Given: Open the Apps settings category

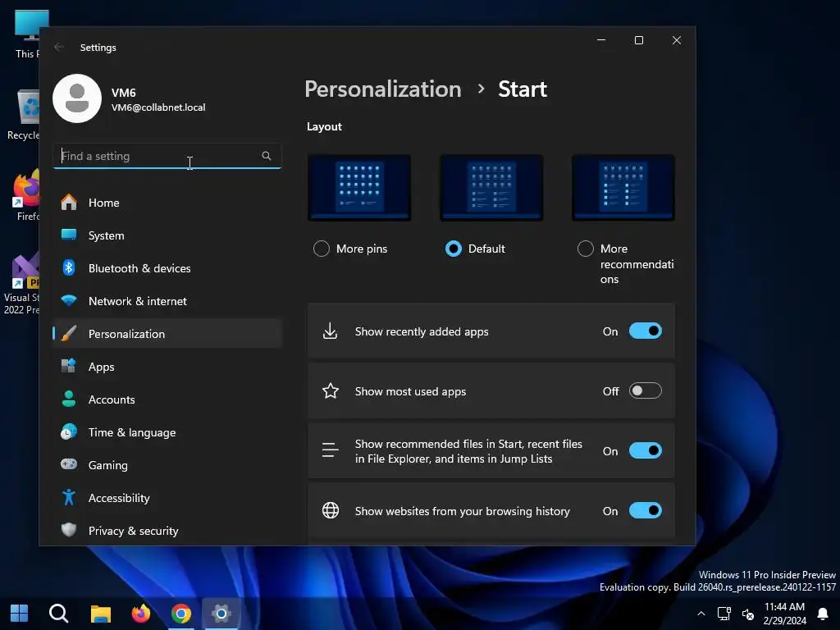Looking at the screenshot, I should 167,367.
